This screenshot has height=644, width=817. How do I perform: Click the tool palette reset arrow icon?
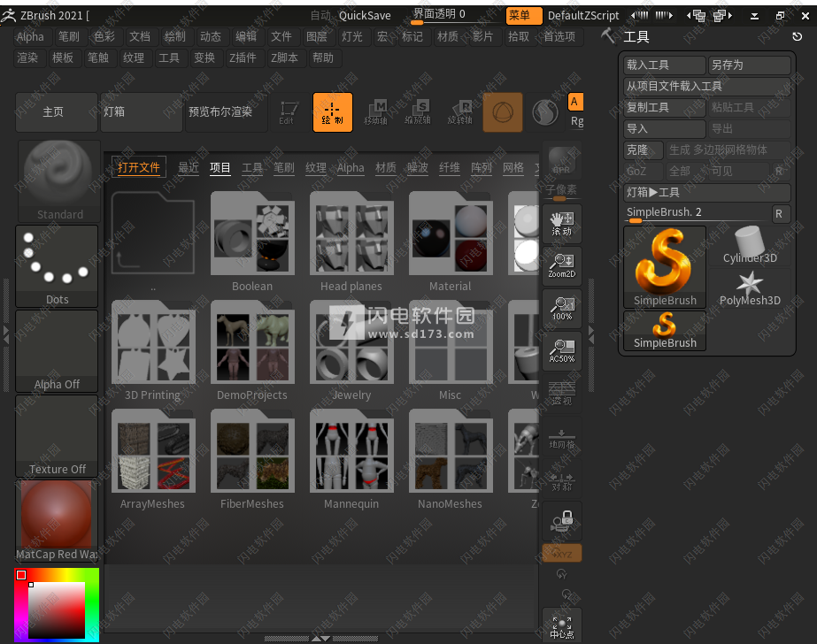click(797, 36)
